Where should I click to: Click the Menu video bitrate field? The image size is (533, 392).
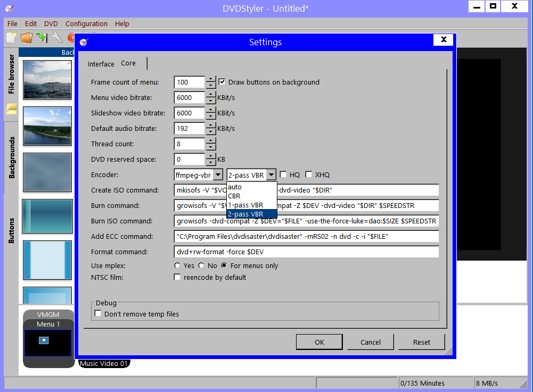coord(190,97)
